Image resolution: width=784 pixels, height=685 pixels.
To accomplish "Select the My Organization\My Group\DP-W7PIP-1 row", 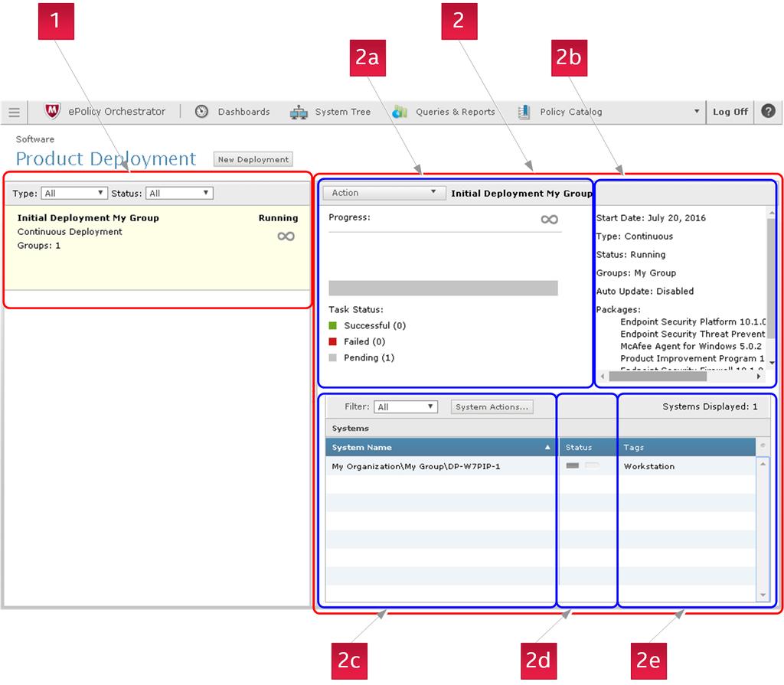I will pos(540,467).
